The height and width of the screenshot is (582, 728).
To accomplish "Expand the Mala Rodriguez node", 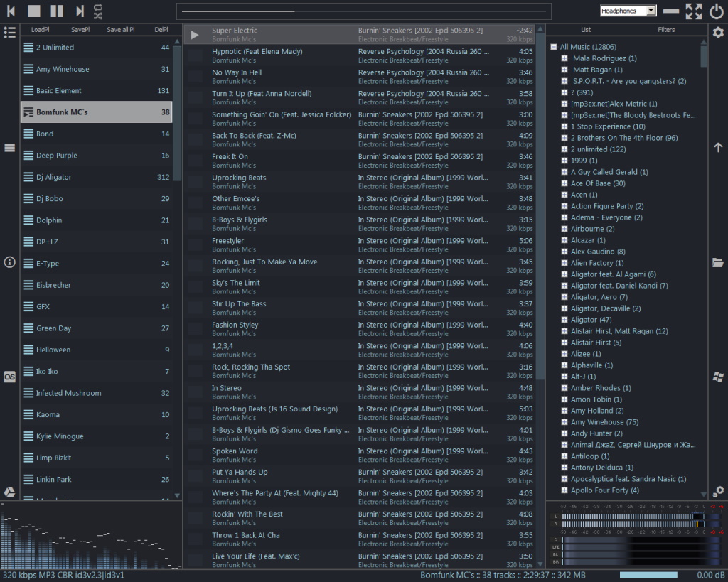I will 564,58.
